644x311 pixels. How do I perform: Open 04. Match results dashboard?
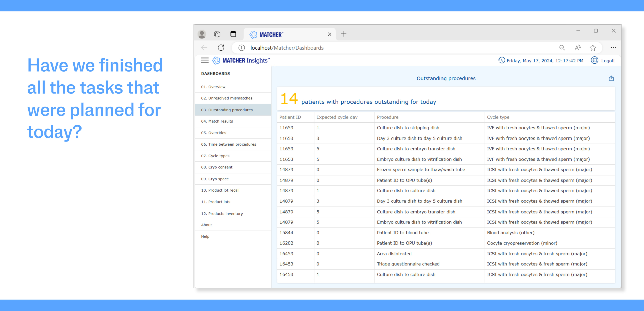[233, 121]
